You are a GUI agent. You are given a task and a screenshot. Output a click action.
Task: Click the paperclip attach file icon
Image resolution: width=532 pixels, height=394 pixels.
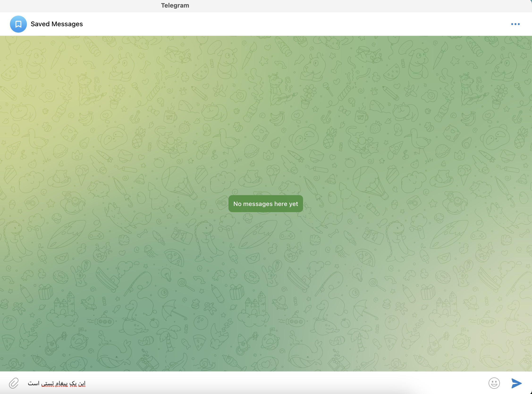[14, 383]
